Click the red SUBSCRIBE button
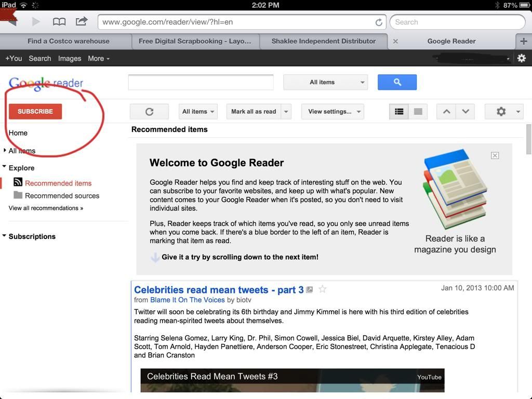 pyautogui.click(x=35, y=111)
